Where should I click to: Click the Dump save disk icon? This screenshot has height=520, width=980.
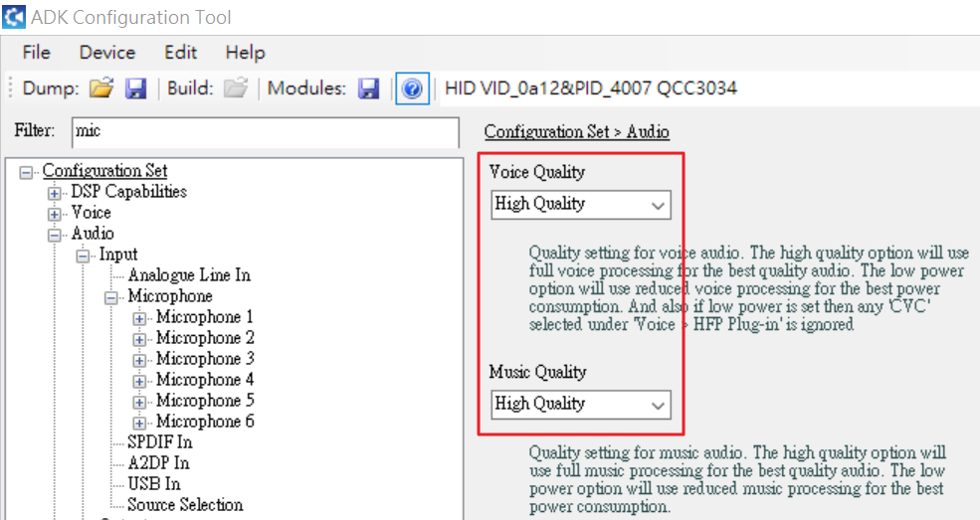(x=136, y=88)
